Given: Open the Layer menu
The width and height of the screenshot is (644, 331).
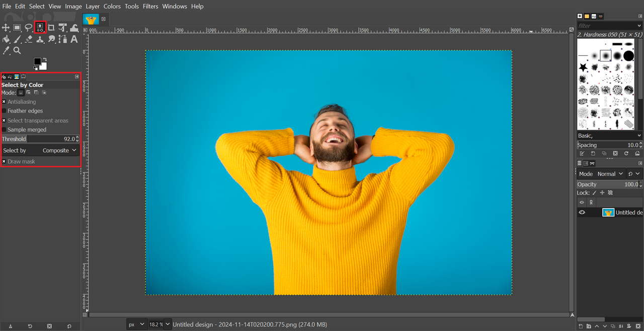Looking at the screenshot, I should (x=93, y=6).
